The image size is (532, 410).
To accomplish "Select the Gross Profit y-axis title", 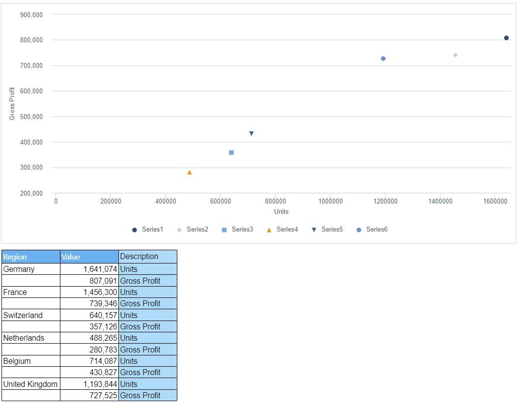I will pyautogui.click(x=12, y=103).
